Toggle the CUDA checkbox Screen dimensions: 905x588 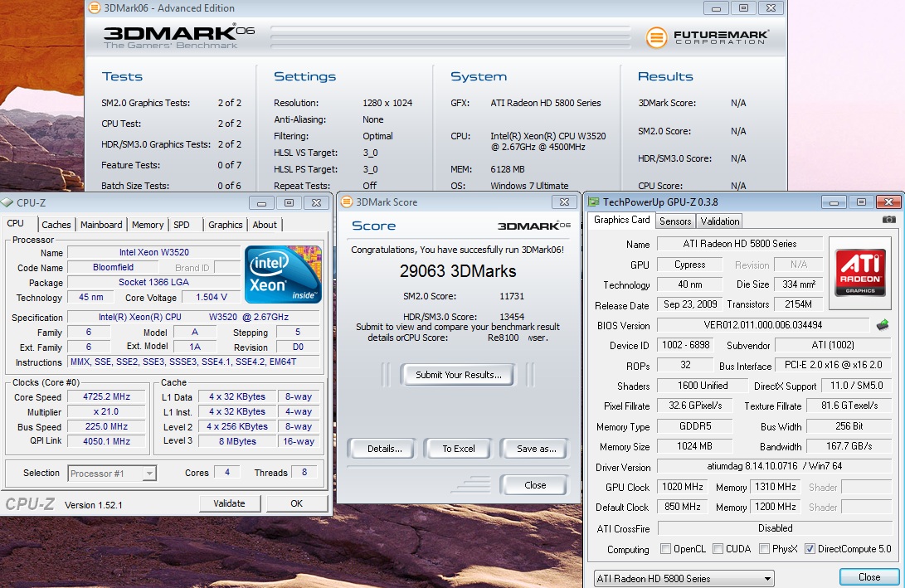tap(718, 549)
